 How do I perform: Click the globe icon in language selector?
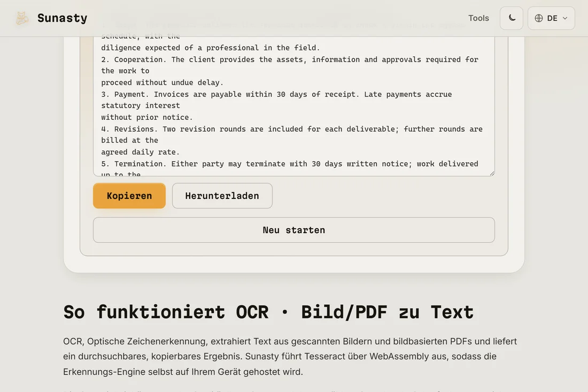click(539, 18)
